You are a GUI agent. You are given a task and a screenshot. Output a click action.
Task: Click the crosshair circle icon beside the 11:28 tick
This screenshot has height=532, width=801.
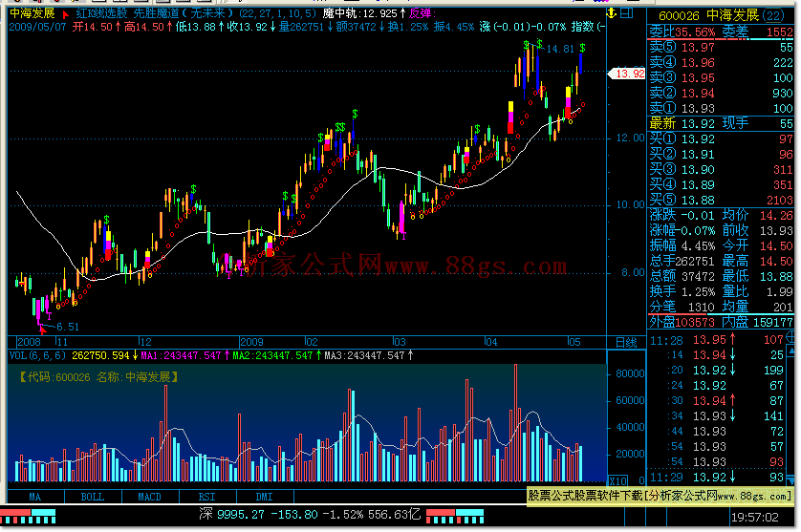click(790, 336)
